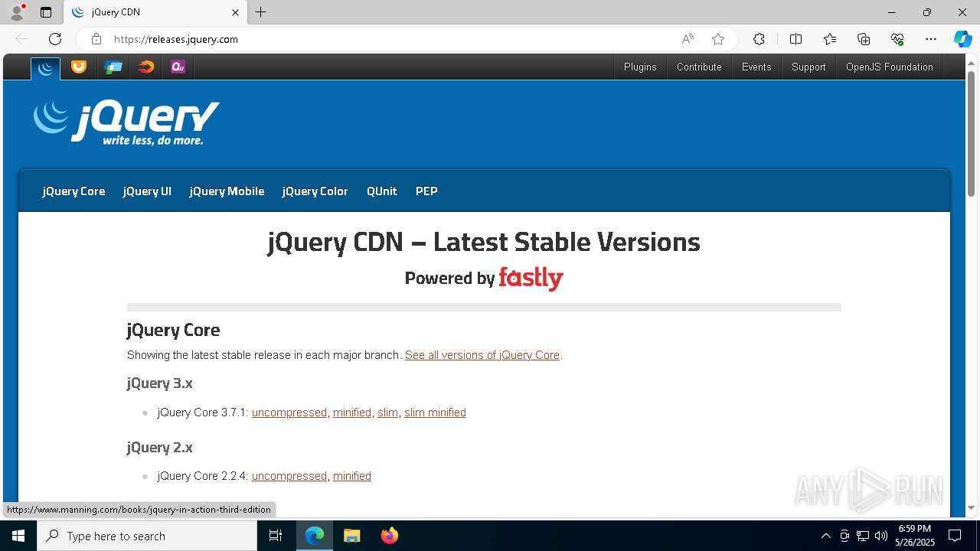Open Collections icon
Image resolution: width=980 pixels, height=551 pixels.
864,39
